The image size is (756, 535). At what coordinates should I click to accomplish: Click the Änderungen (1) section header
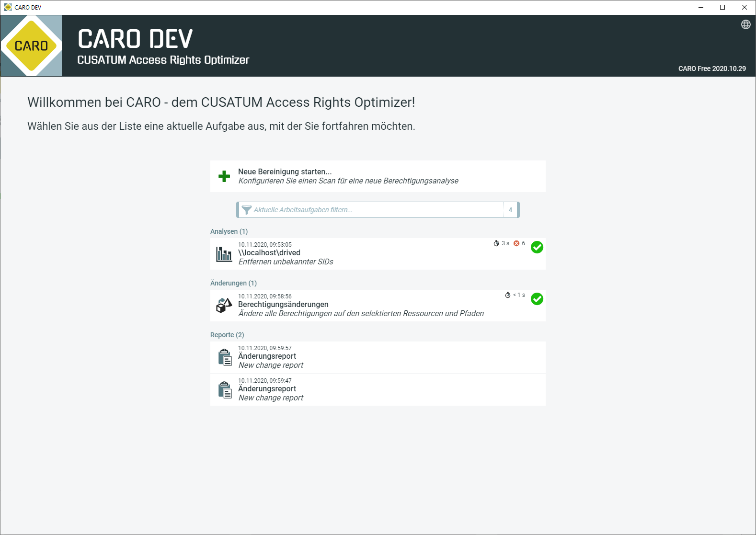coord(233,283)
